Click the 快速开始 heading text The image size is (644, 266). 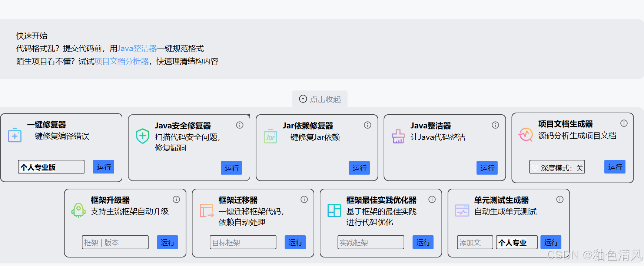[32, 36]
